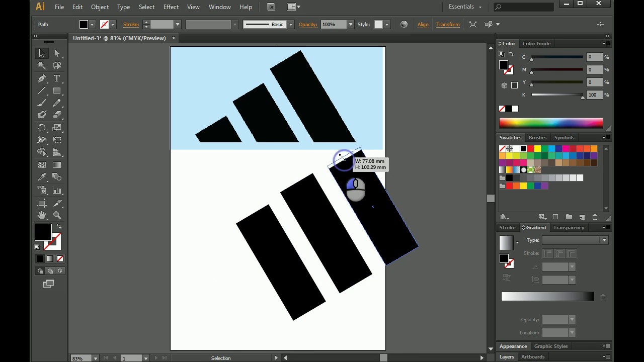Open the fill color dropdown in control bar
This screenshot has height=362, width=644.
tap(92, 24)
